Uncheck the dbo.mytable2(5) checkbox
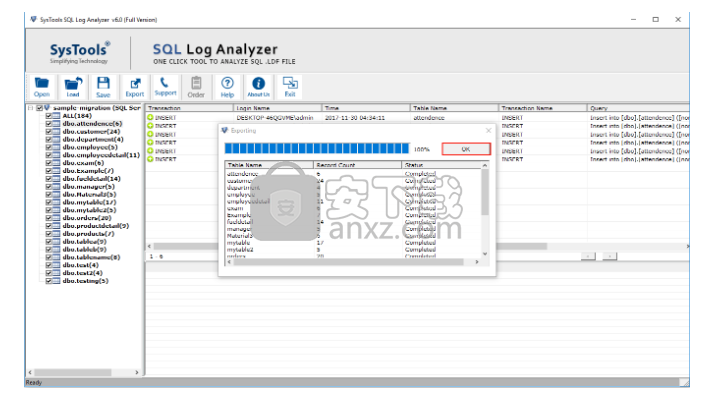 coord(48,210)
